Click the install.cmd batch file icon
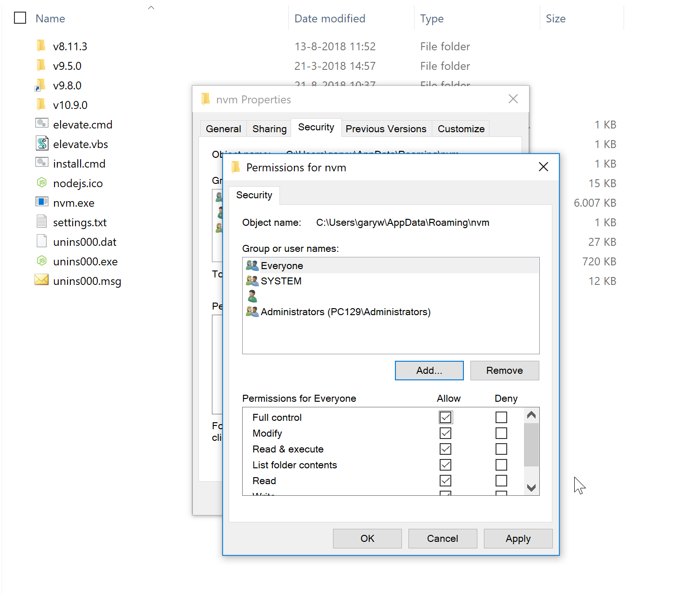700x594 pixels. pos(41,163)
